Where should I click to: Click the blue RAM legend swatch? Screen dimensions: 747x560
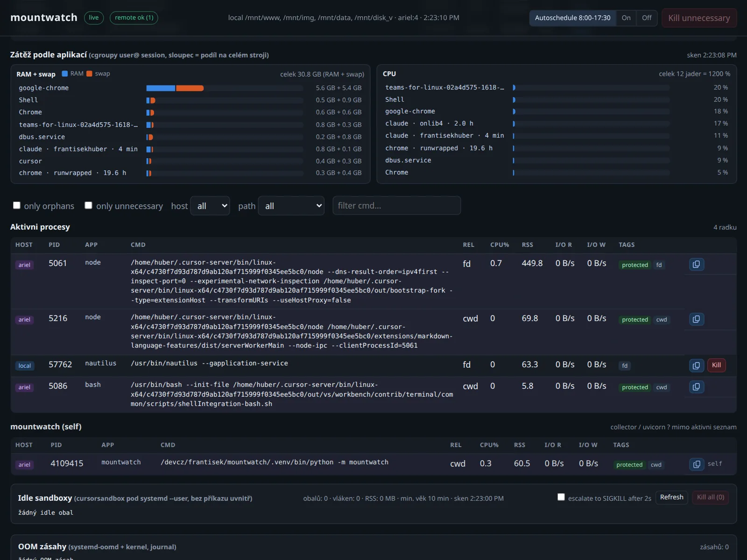[65, 74]
